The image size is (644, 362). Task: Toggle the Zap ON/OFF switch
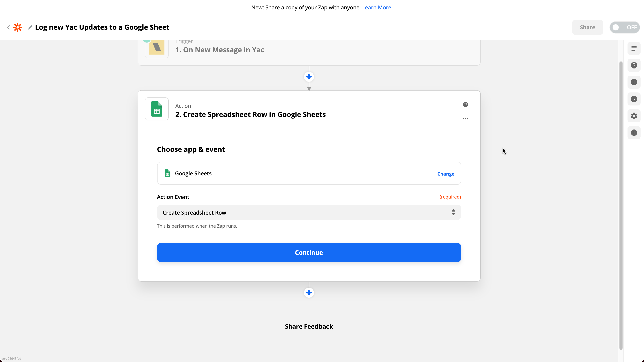(624, 27)
